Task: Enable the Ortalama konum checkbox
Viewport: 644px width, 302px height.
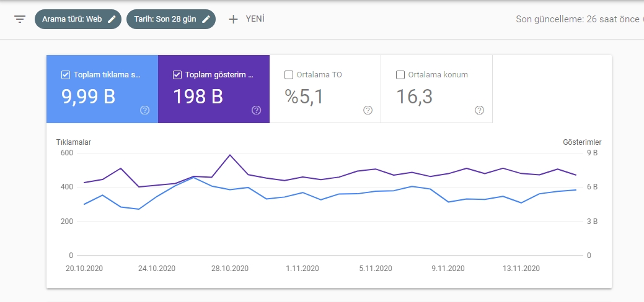Action: [400, 75]
